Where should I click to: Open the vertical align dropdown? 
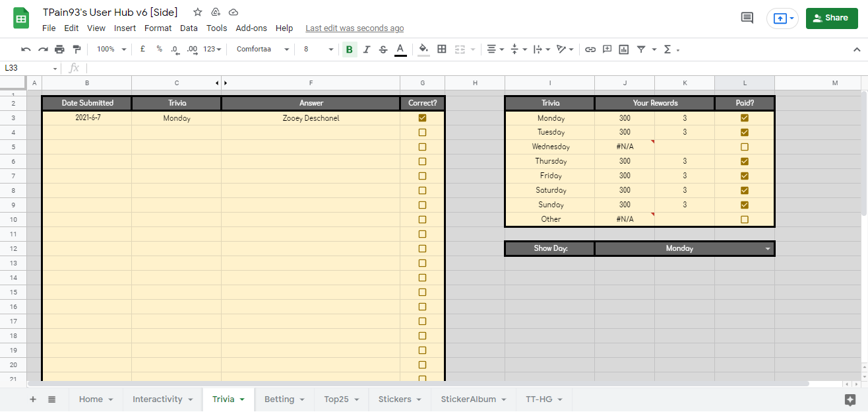coord(518,49)
